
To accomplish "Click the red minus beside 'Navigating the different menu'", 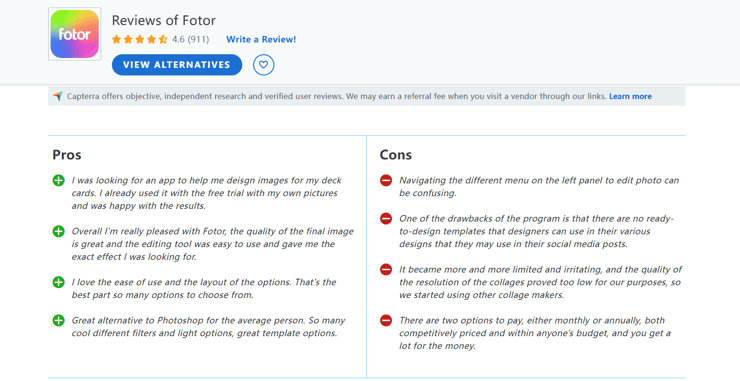I will [386, 180].
